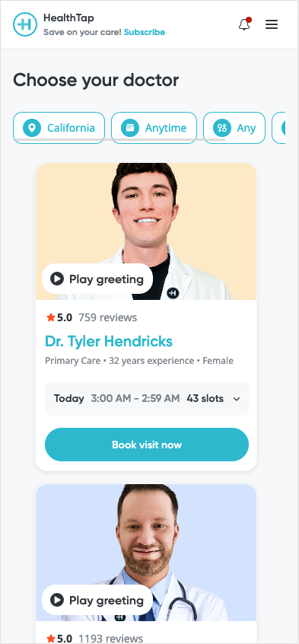Open Dr. Tyler Hendricks profile name link
The height and width of the screenshot is (644, 299).
[x=109, y=341]
